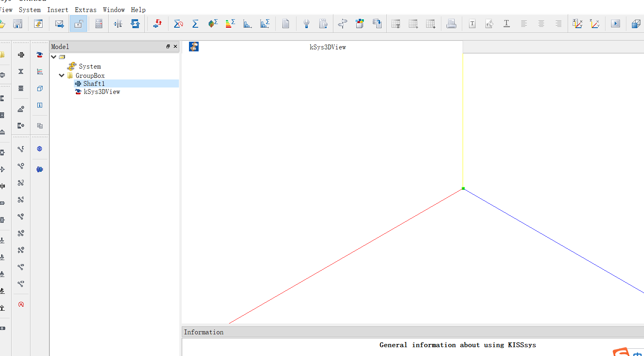Click General information about using KISSsys text
This screenshot has height=356, width=644.
point(457,345)
